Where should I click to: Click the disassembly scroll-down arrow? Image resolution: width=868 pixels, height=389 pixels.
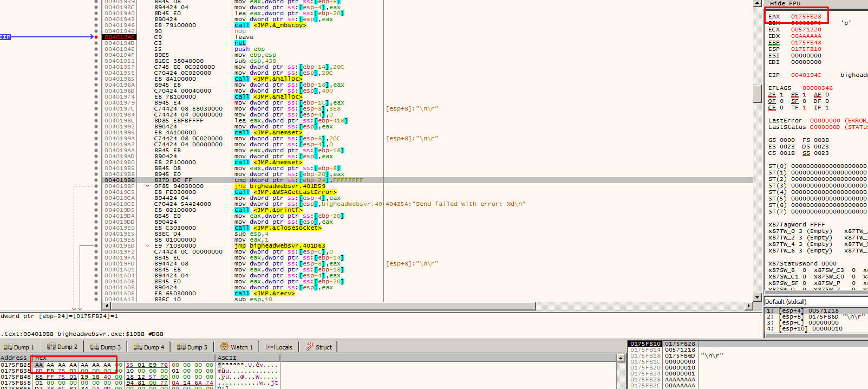(758, 297)
